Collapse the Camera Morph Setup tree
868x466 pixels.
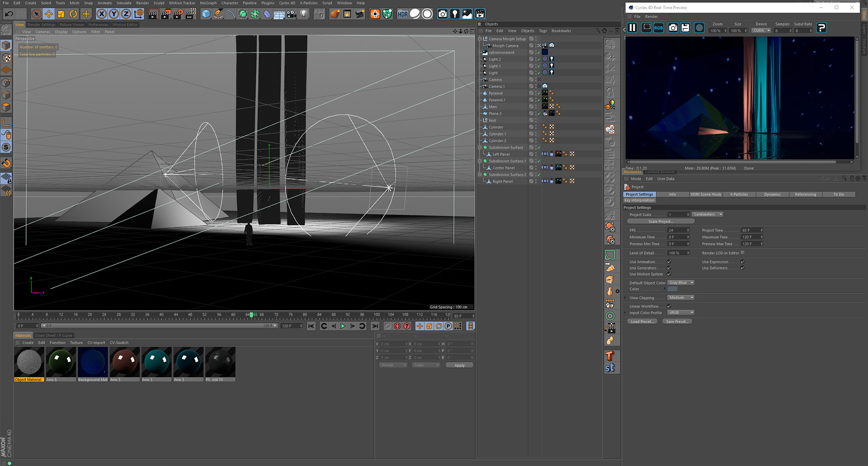pos(480,39)
